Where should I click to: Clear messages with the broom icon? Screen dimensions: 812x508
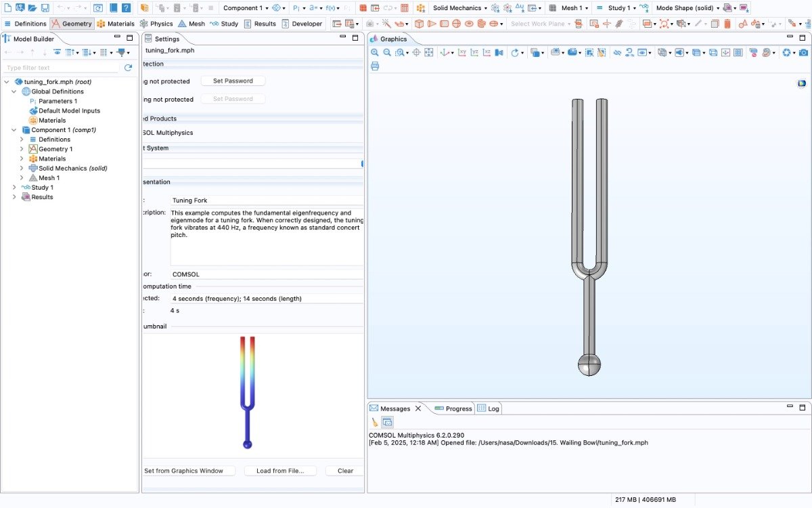click(x=375, y=422)
